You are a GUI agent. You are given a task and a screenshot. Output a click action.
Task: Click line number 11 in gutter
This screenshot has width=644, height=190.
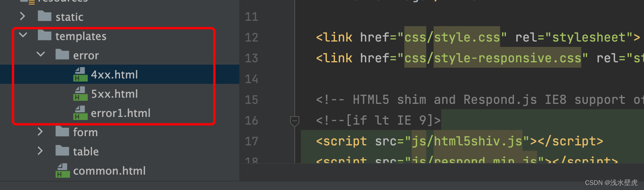[252, 17]
